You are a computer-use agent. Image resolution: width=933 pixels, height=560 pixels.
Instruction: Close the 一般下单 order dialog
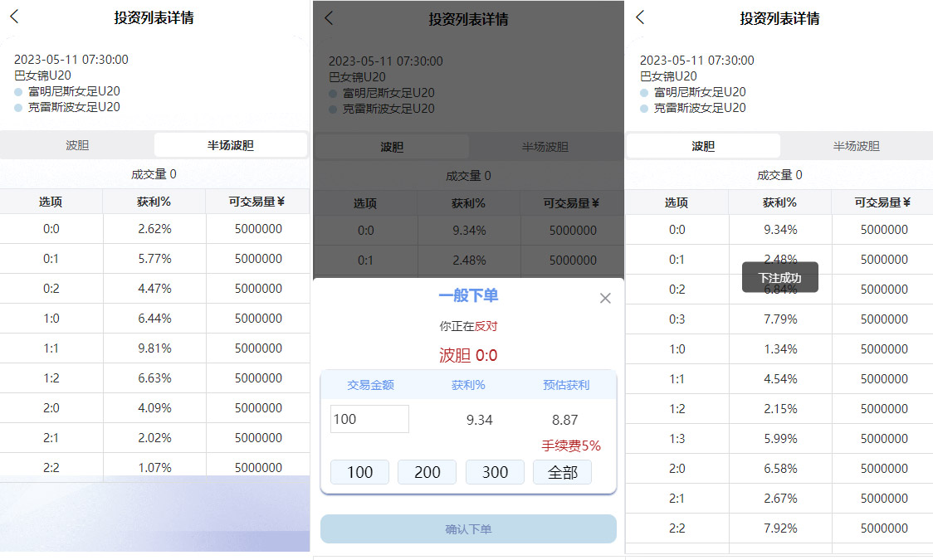pyautogui.click(x=605, y=298)
